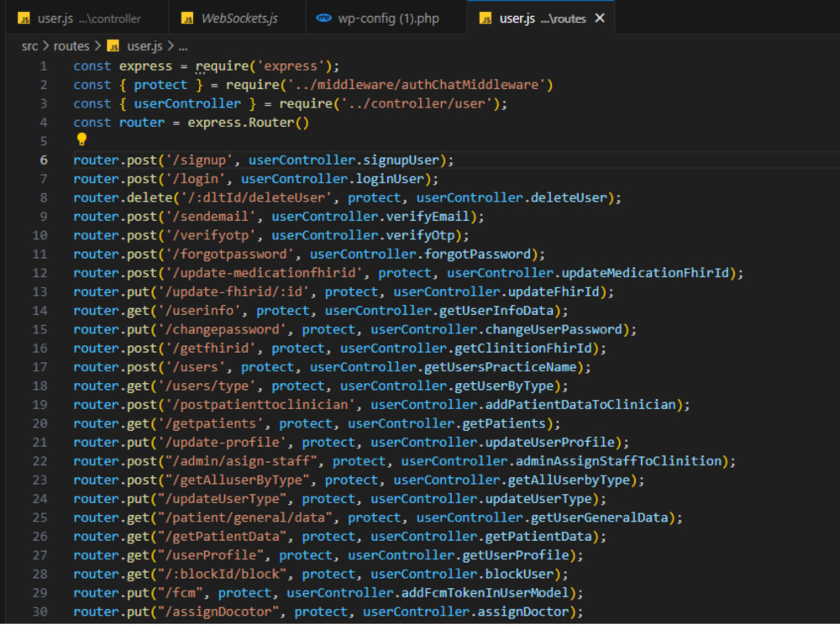The height and width of the screenshot is (630, 840).
Task: Click 'updateUserProfile' on line 21
Action: (549, 443)
